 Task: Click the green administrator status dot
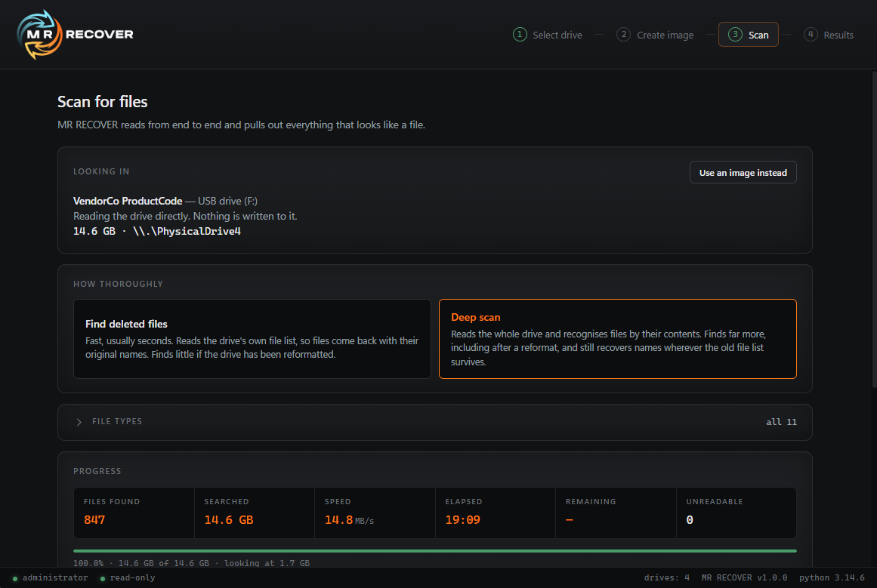click(15, 578)
